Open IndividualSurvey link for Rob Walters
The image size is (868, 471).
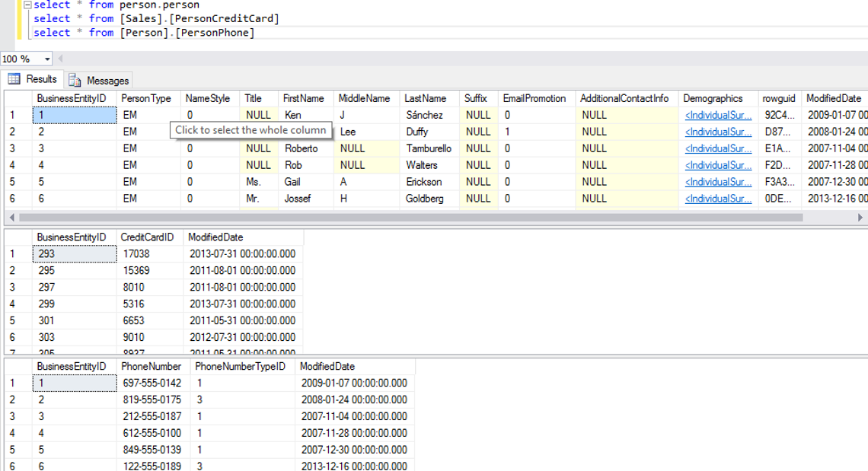tap(718, 165)
